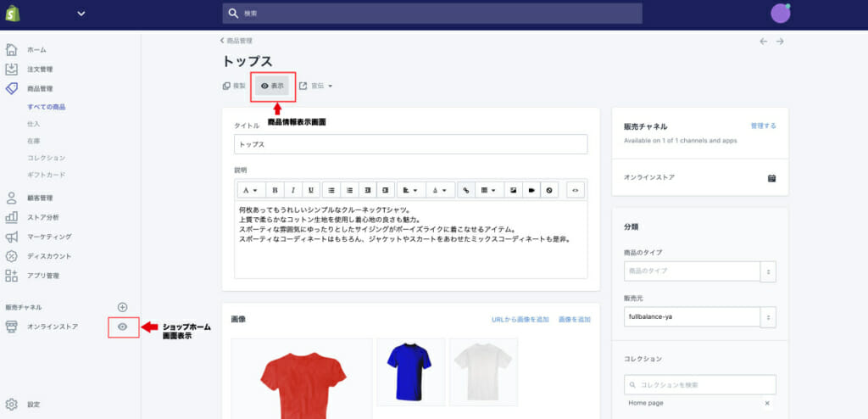Screen dimensions: 868x419
Task: Click the insert image icon in the editor
Action: 513,190
